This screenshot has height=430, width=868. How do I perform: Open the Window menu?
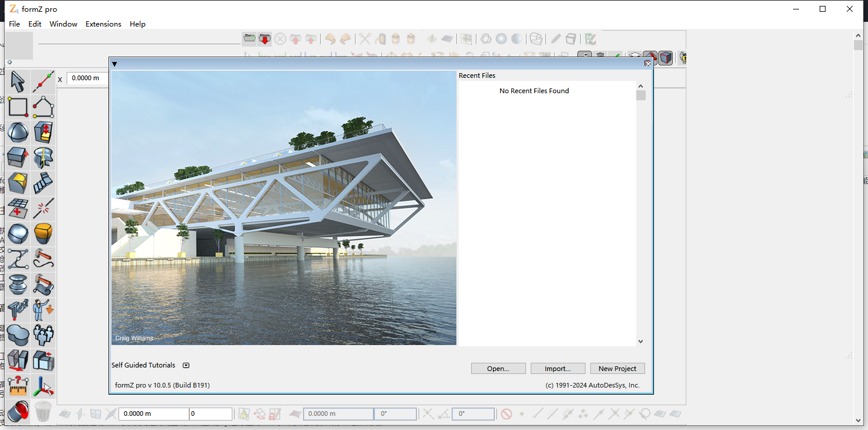coord(63,24)
